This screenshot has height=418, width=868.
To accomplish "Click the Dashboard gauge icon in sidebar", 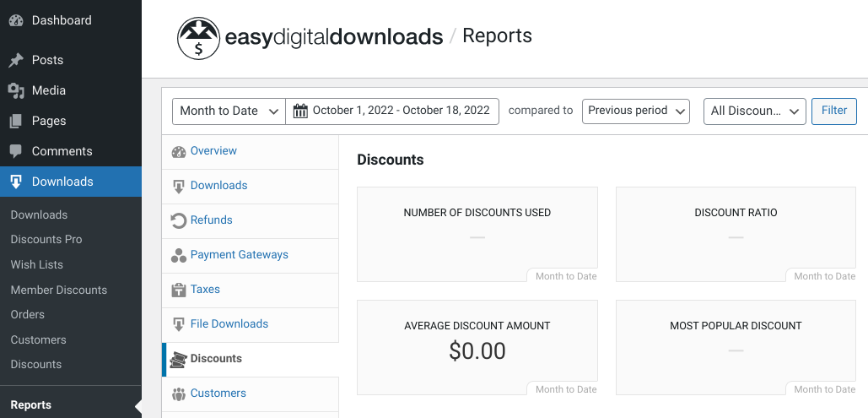I will 15,20.
